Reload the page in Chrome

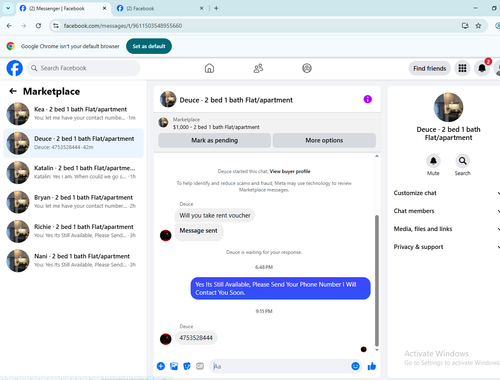pos(38,26)
